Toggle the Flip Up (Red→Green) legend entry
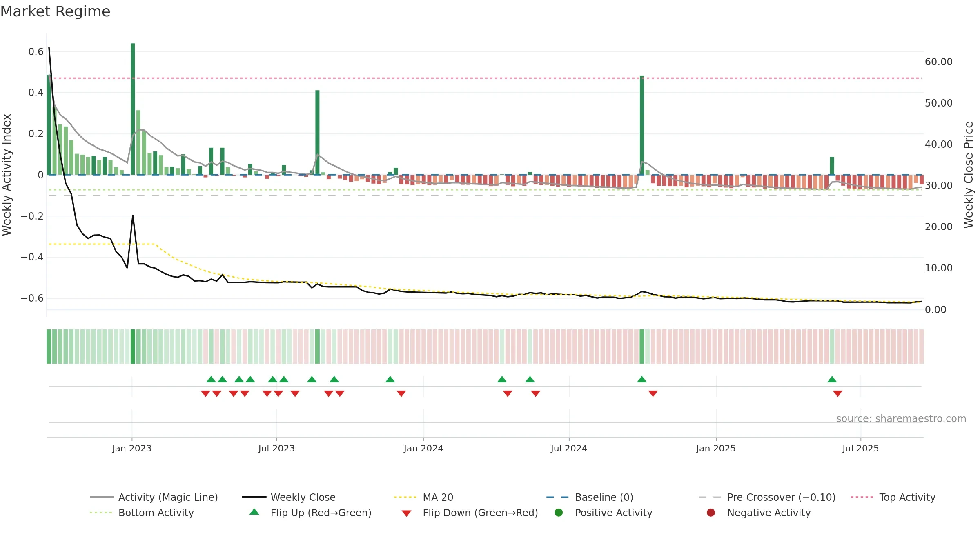 [x=310, y=513]
